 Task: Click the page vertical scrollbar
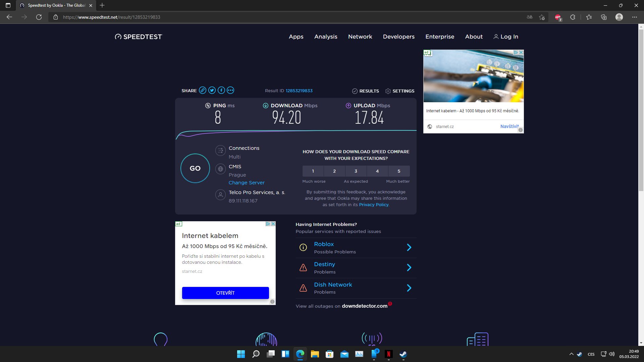641,111
